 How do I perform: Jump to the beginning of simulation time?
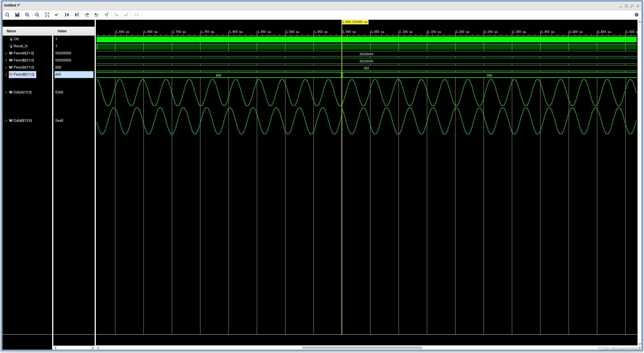tap(67, 15)
